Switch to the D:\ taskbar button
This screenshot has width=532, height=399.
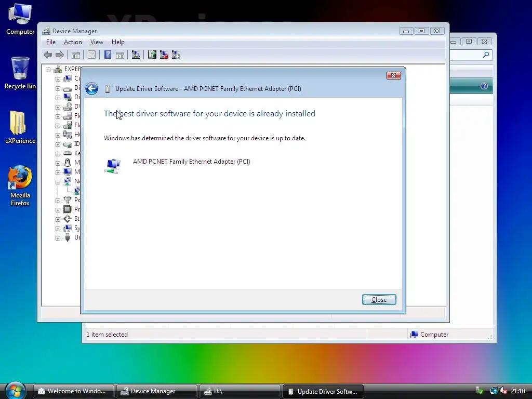pos(240,391)
